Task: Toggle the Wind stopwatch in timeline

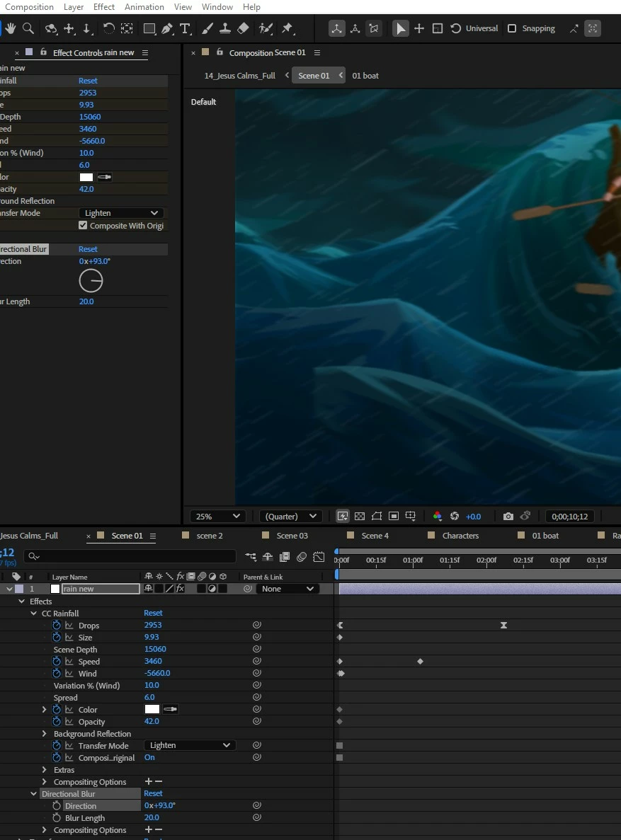Action: click(57, 674)
